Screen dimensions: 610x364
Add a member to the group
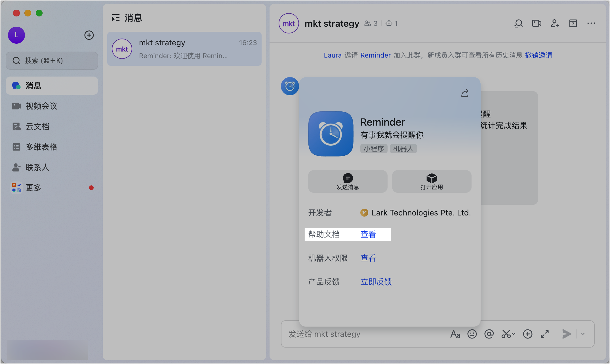(555, 23)
